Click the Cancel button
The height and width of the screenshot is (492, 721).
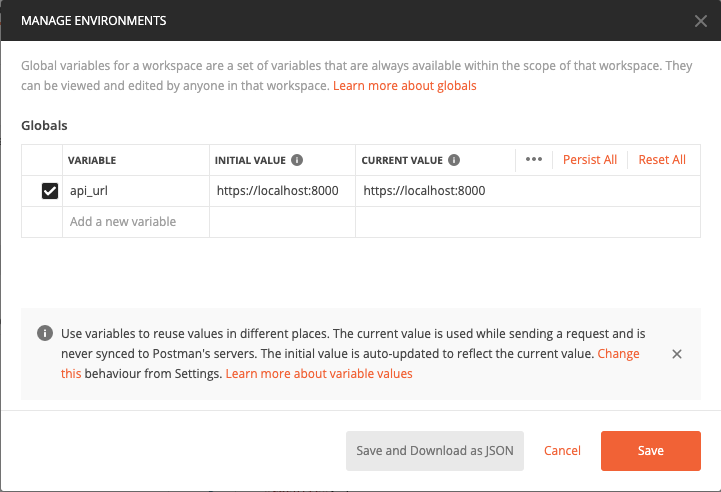coord(562,451)
